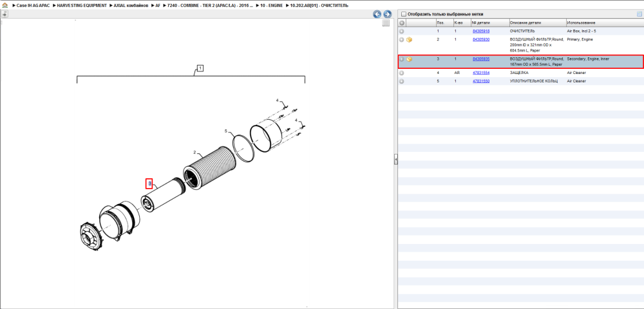Open the 'AXIAL комбайнов' breadcrumb

click(131, 6)
